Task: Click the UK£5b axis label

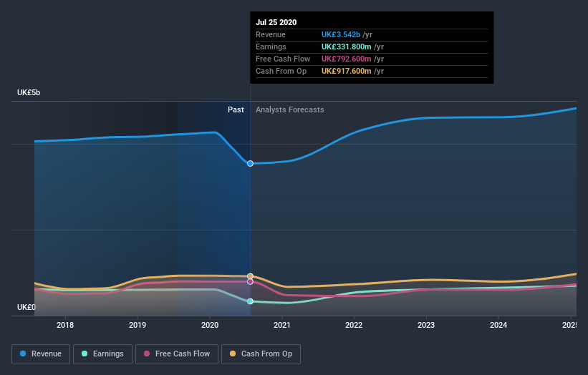Action: click(x=29, y=92)
